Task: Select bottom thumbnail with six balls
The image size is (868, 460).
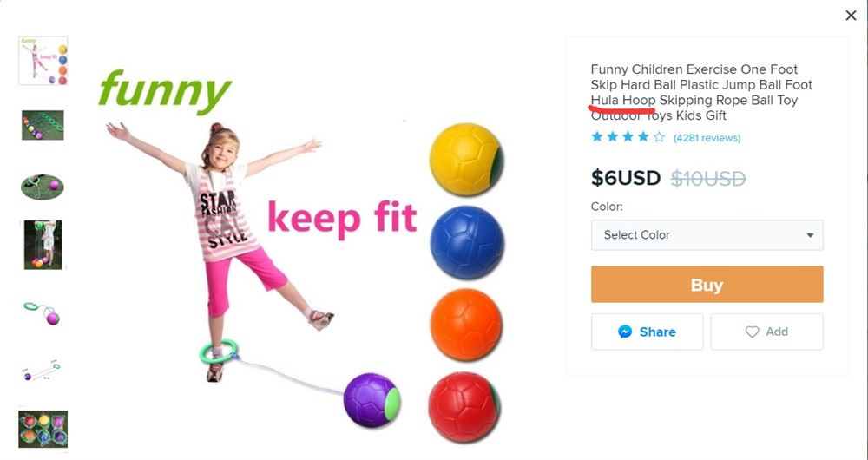Action: 43,429
